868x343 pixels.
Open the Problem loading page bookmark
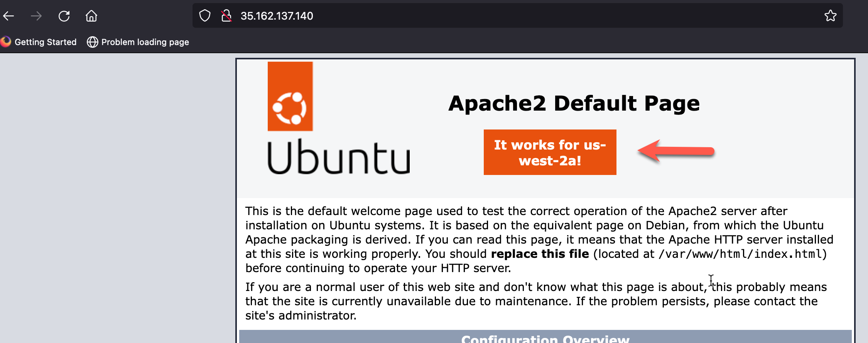138,42
